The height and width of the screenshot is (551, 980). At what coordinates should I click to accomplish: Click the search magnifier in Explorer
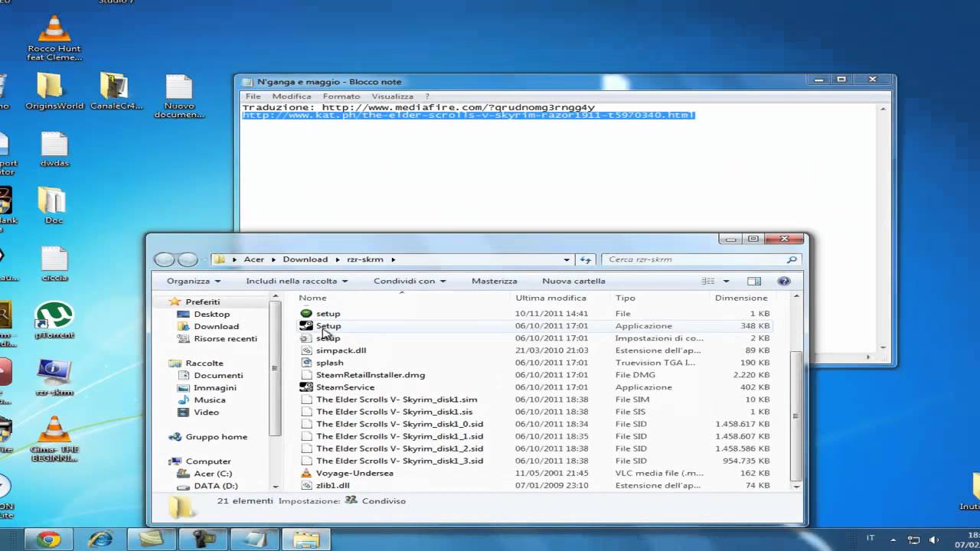[x=792, y=259]
